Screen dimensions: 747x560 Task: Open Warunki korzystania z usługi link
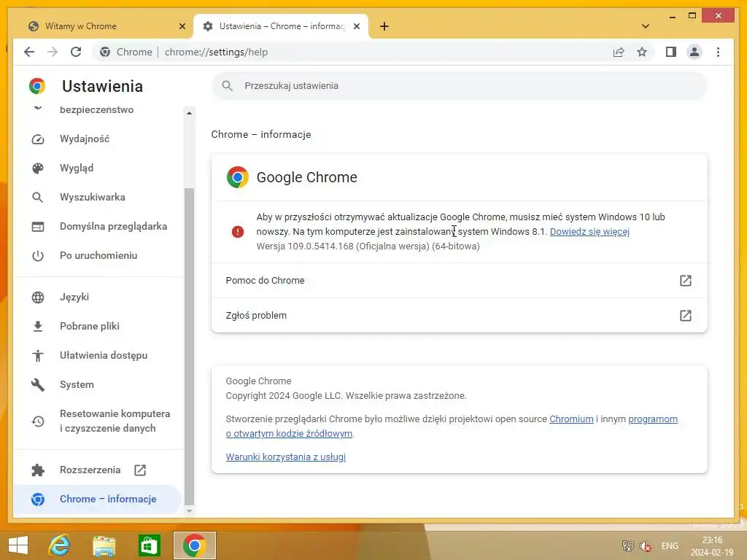click(x=286, y=456)
